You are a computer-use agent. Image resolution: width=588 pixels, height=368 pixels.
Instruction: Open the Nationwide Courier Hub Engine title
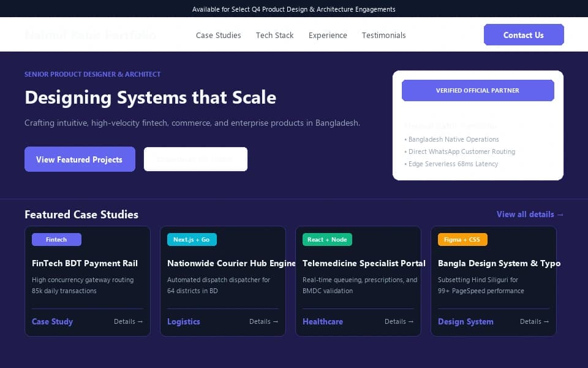232,263
